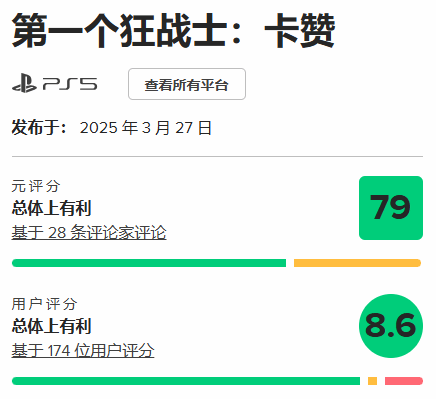
Task: Click the green 79 Metascore badge
Action: 391,208
